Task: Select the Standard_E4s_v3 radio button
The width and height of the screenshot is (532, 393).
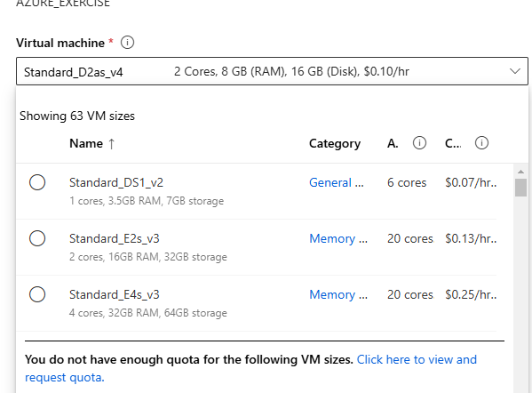Action: click(x=37, y=294)
